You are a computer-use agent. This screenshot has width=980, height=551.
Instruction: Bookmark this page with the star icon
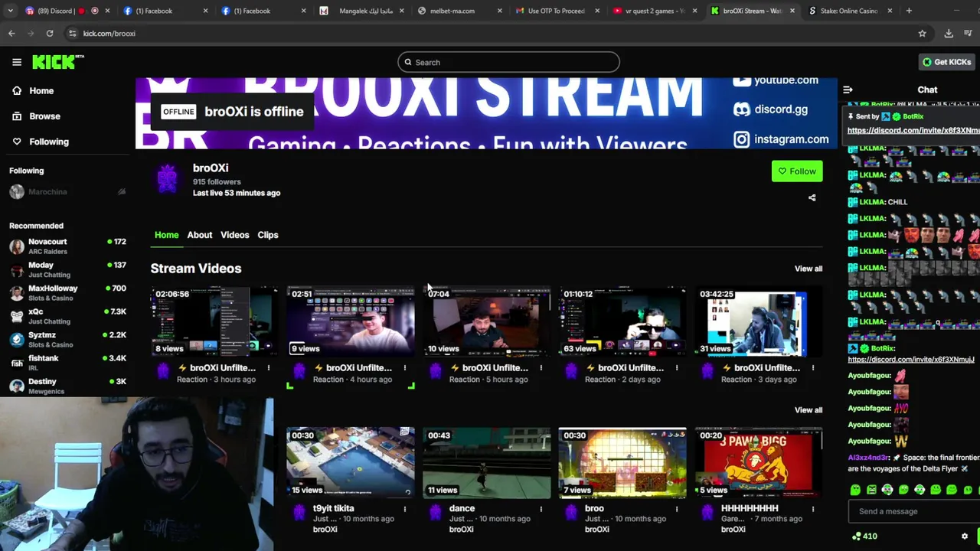(x=922, y=34)
